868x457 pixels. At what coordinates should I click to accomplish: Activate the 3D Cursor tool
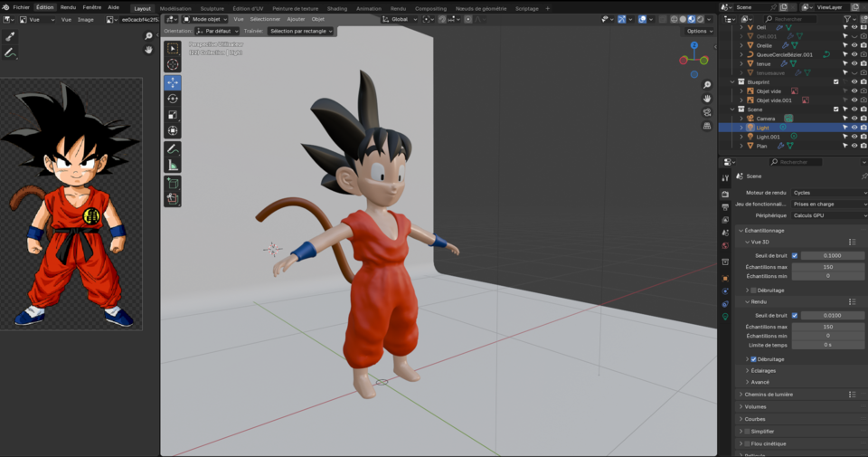pos(173,64)
